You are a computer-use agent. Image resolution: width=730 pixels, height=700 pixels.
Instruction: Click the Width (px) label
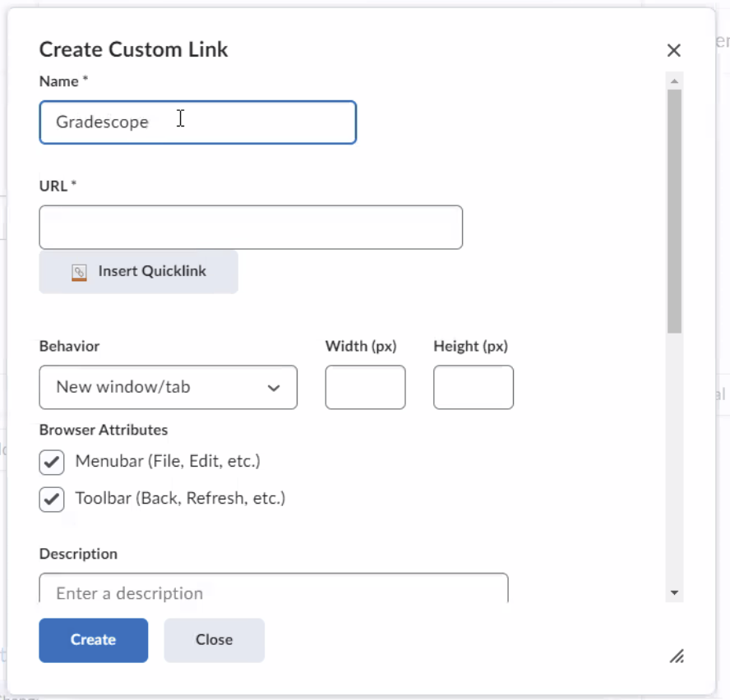point(361,346)
